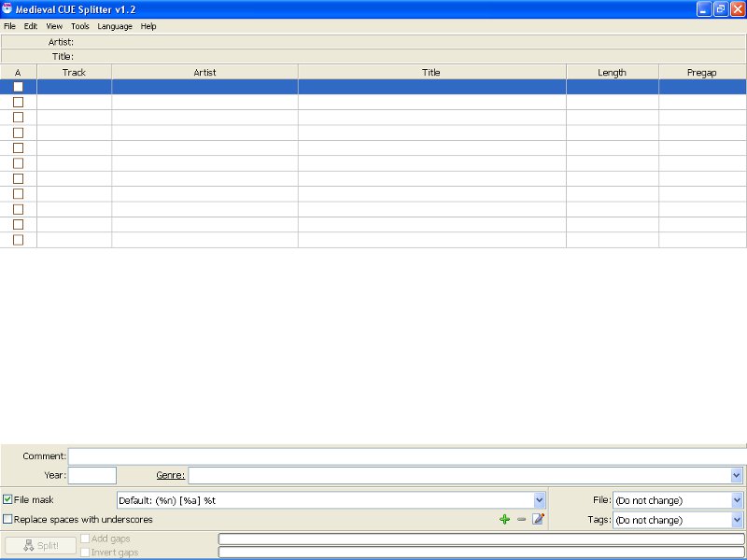Expand the File mask dropdown
This screenshot has width=747, height=560.
tap(539, 500)
